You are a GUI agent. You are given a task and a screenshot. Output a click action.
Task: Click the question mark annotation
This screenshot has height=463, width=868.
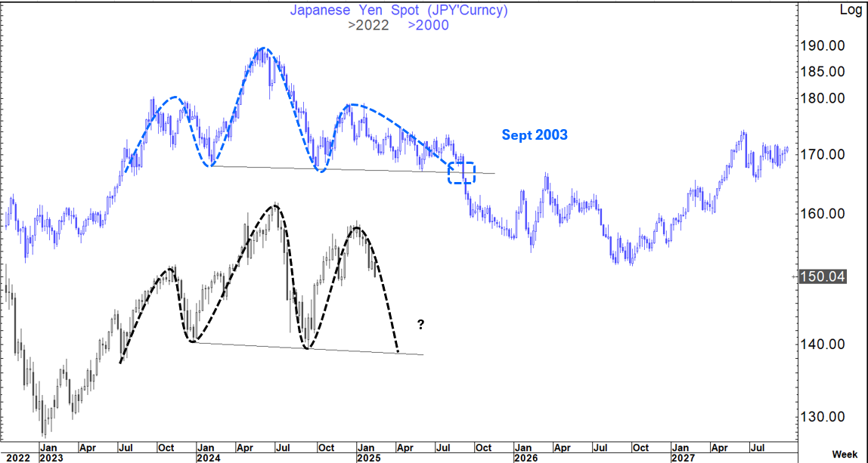coord(420,325)
